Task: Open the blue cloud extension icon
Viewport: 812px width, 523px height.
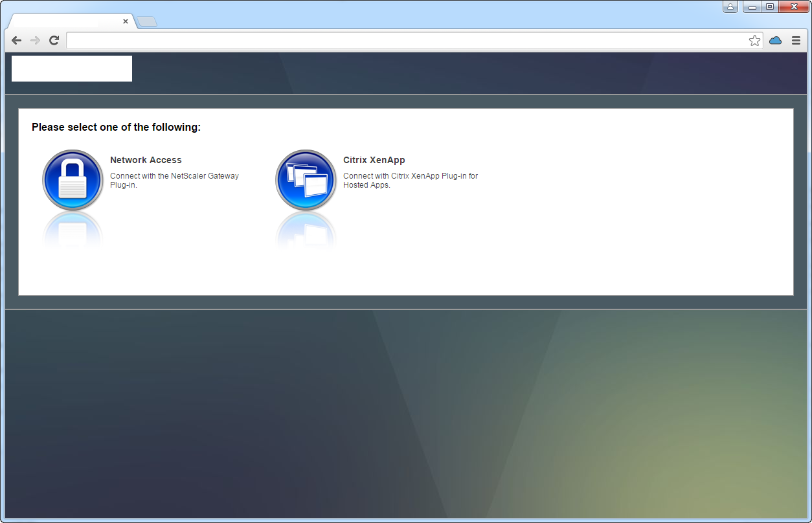Action: tap(775, 41)
